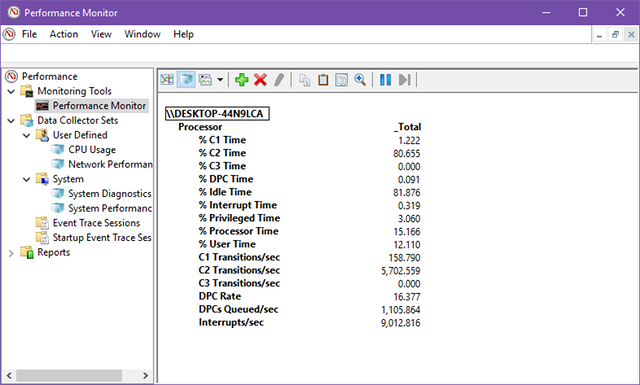This screenshot has height=385, width=640.
Task: Open the File menu
Action: point(29,34)
